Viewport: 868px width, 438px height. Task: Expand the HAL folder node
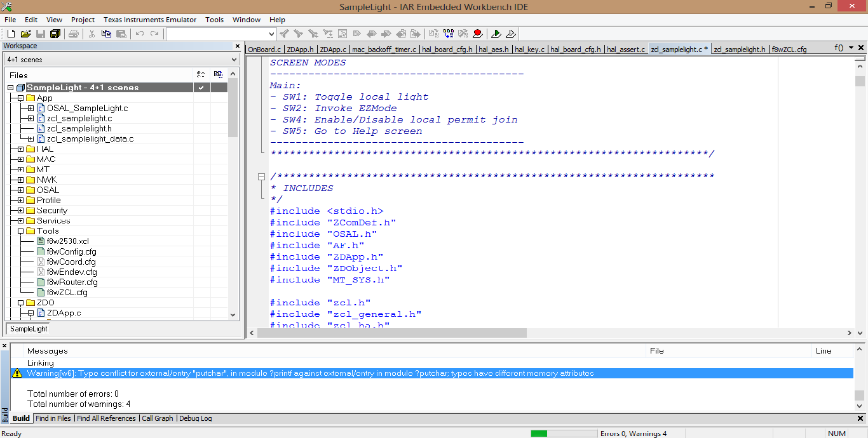(x=20, y=149)
